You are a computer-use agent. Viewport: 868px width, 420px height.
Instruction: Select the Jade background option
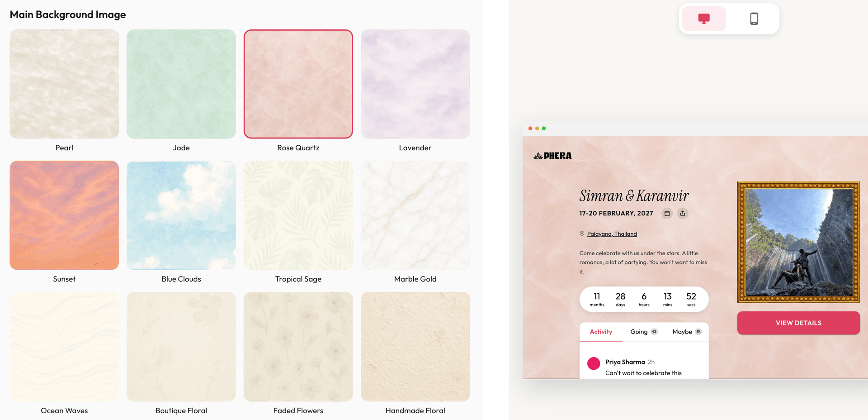(x=181, y=84)
